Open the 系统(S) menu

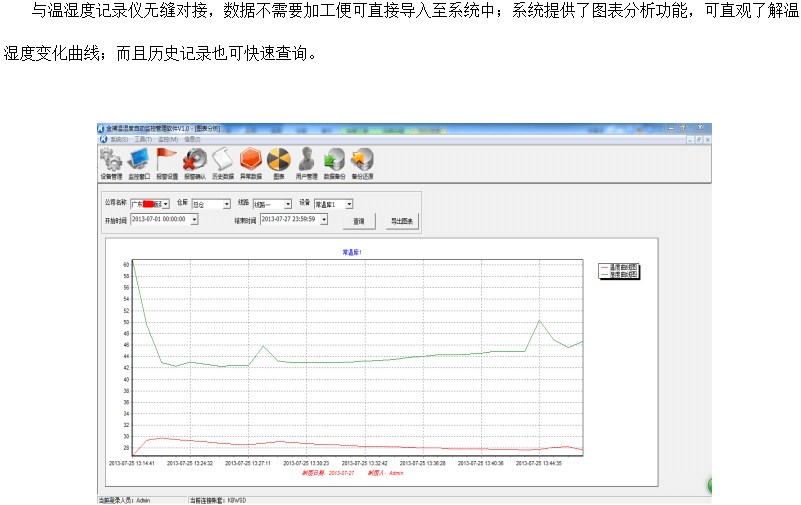pyautogui.click(x=119, y=139)
